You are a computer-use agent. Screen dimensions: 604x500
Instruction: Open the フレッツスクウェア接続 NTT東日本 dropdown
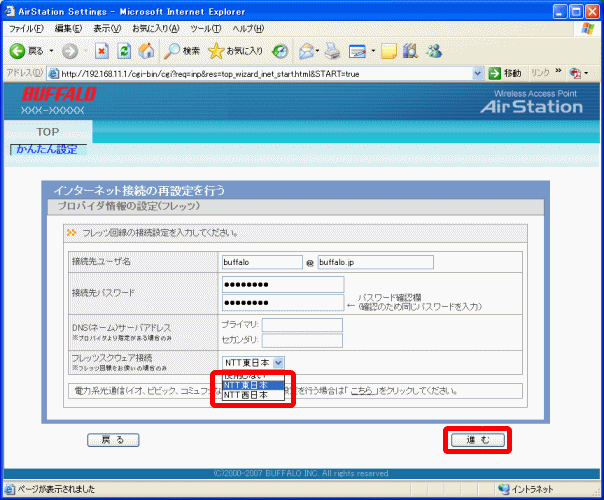coord(253,362)
